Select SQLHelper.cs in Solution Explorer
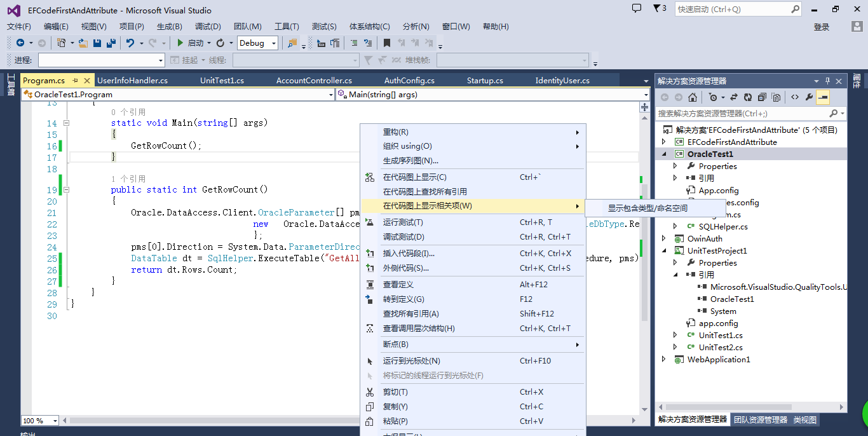The width and height of the screenshot is (868, 436). (x=723, y=226)
